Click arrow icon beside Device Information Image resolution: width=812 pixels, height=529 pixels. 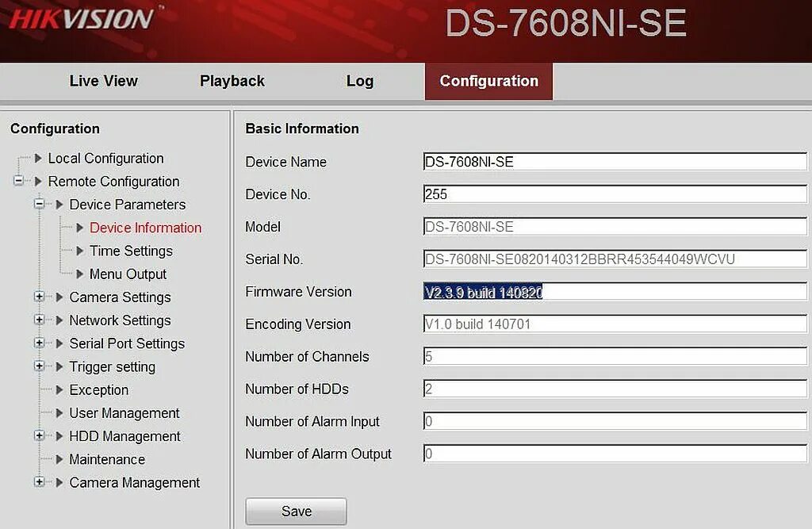(80, 228)
